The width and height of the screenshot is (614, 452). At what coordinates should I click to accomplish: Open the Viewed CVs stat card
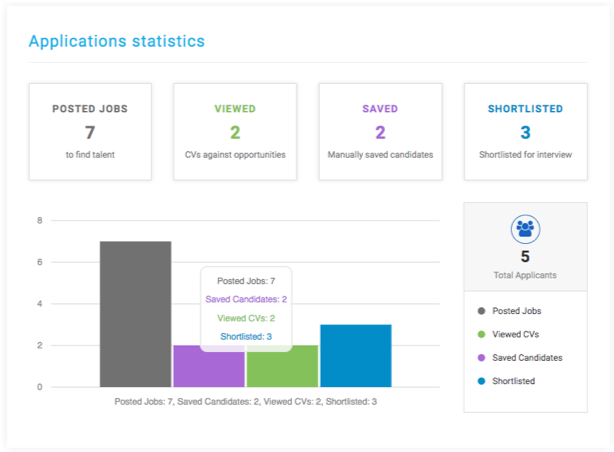(235, 132)
